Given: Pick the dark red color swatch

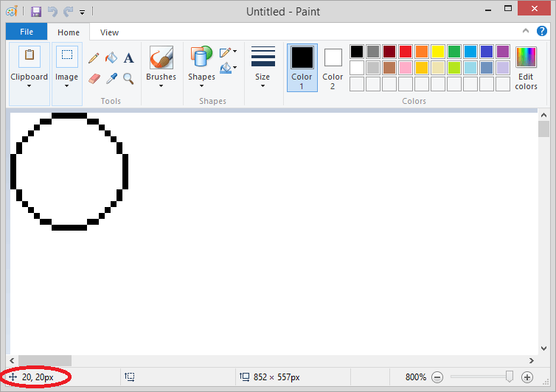Looking at the screenshot, I should [389, 52].
